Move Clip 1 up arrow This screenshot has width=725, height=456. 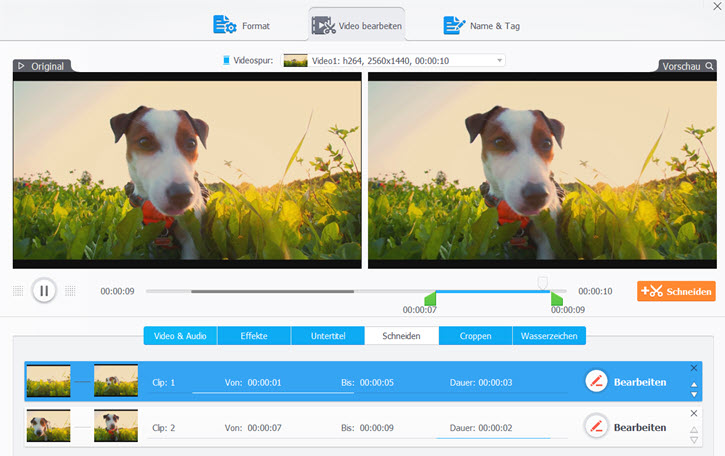pyautogui.click(x=694, y=384)
